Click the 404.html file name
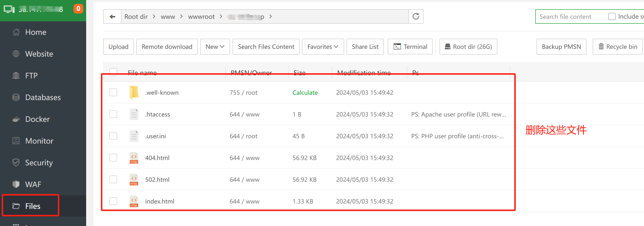The height and width of the screenshot is (226, 644). [x=157, y=158]
